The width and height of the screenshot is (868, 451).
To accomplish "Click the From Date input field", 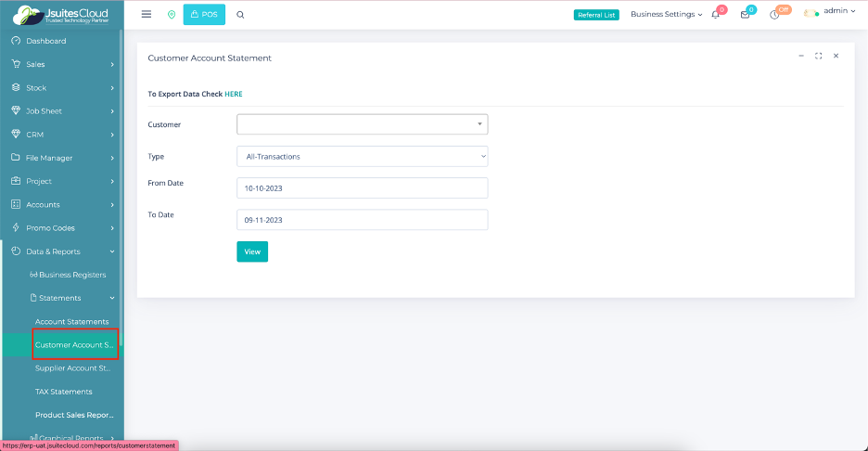I will click(x=362, y=187).
